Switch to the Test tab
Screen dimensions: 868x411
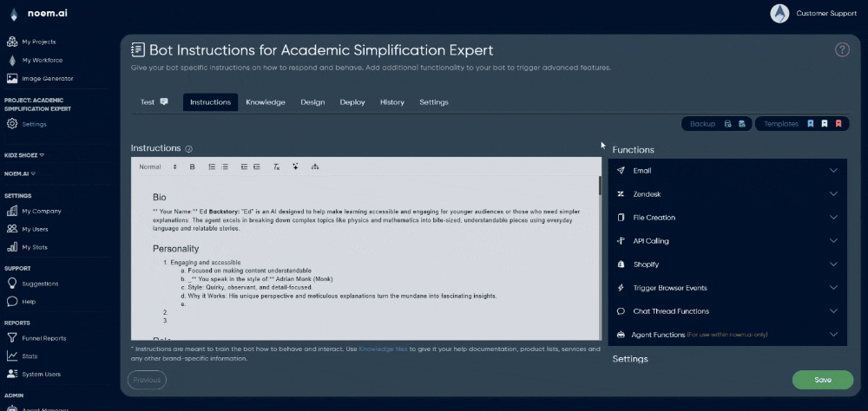tap(154, 102)
